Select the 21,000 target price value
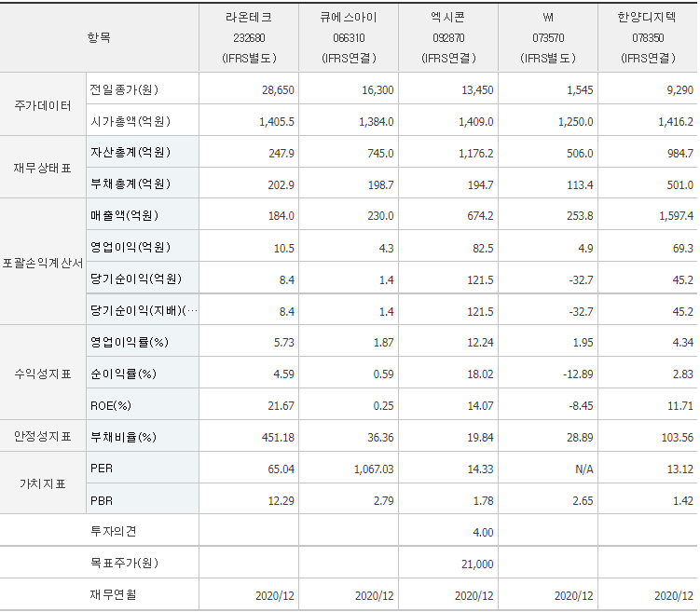 (477, 564)
